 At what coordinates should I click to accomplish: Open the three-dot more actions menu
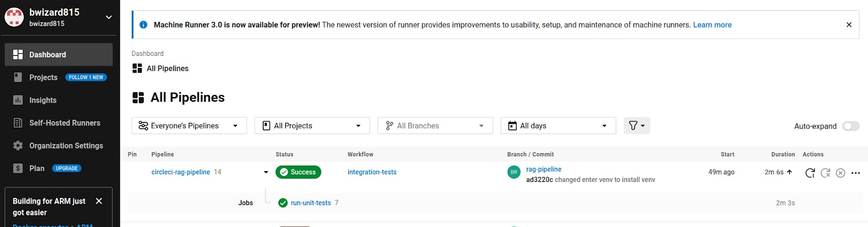pyautogui.click(x=856, y=173)
